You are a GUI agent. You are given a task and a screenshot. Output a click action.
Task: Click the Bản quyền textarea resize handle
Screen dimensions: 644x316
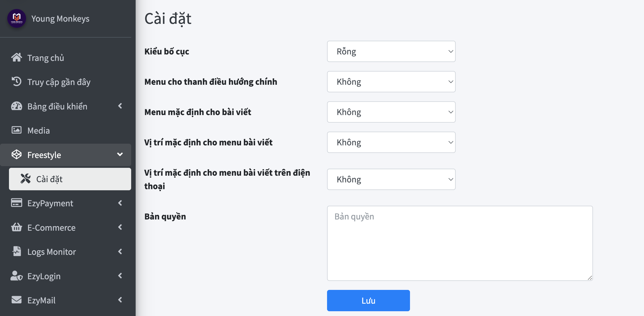pos(590,278)
